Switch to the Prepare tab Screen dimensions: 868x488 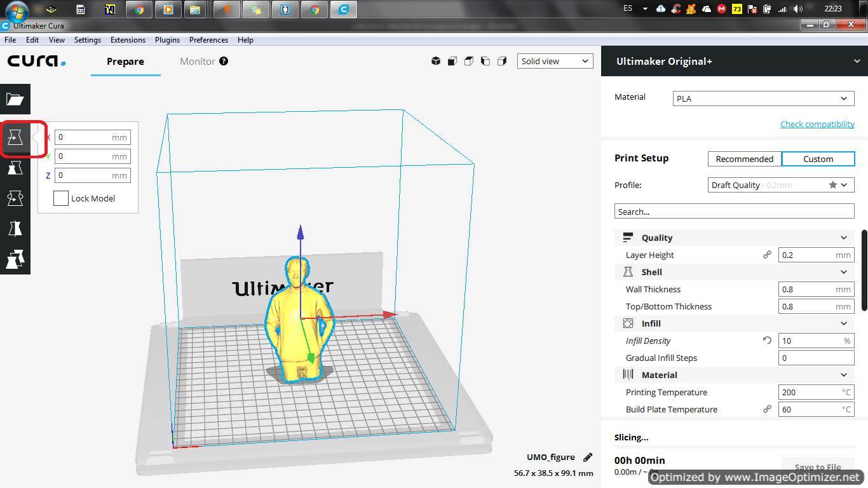[125, 62]
